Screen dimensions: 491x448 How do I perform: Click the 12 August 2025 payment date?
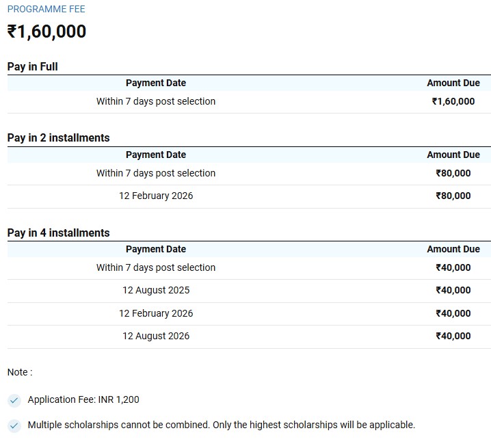pos(156,290)
